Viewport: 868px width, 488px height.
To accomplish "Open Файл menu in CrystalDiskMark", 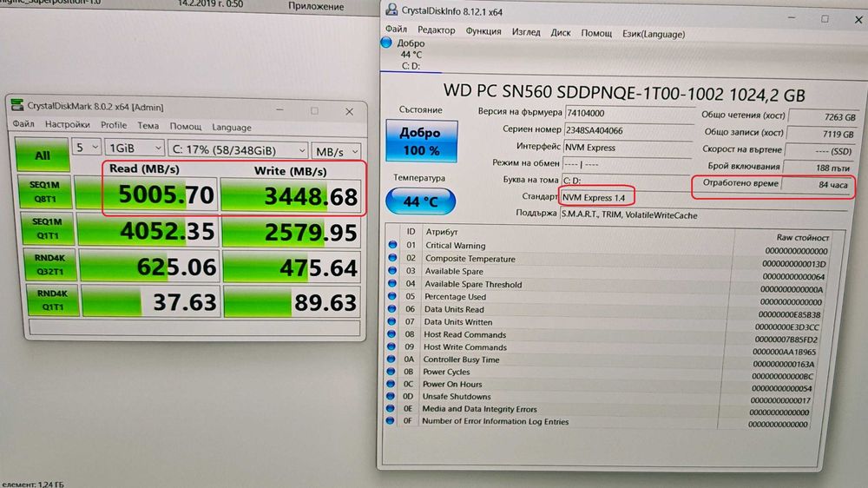I will pos(23,123).
